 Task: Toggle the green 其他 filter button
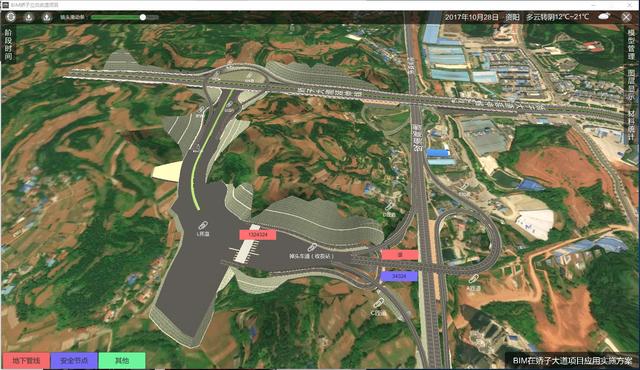pyautogui.click(x=122, y=361)
